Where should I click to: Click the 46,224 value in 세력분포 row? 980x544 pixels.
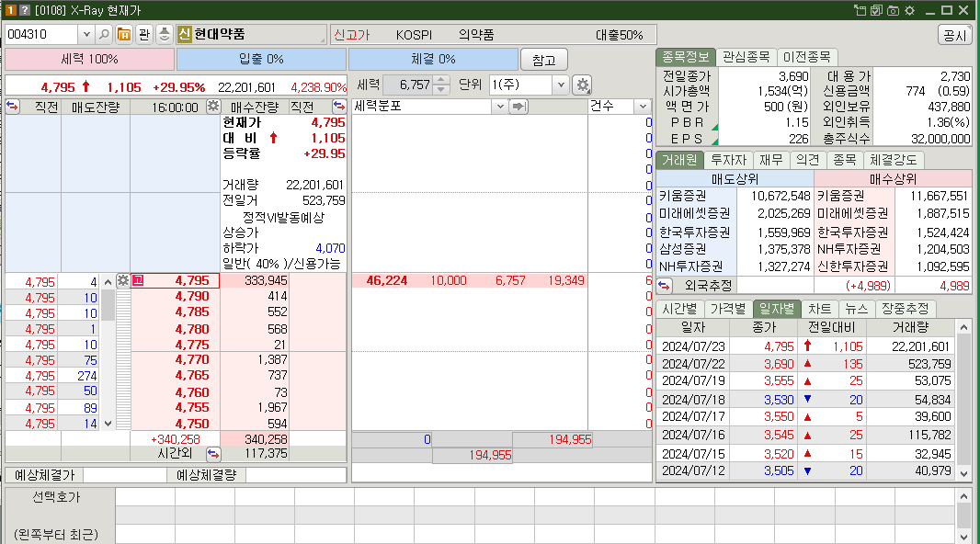(386, 280)
